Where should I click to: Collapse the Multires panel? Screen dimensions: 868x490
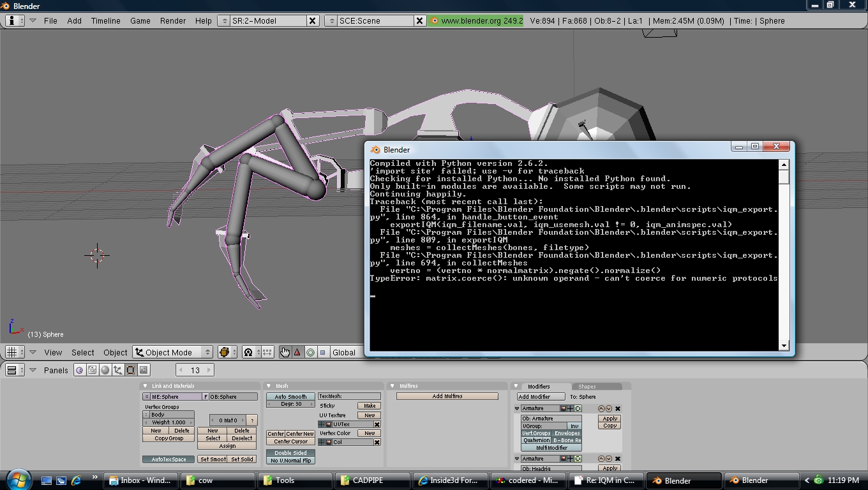coord(391,386)
